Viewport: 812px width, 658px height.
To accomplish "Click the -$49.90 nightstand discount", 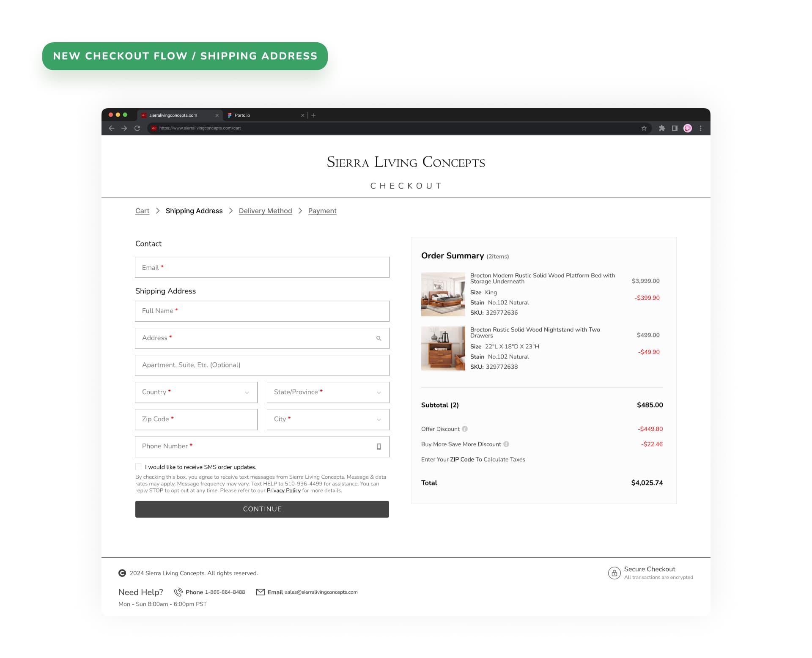I will click(x=649, y=352).
